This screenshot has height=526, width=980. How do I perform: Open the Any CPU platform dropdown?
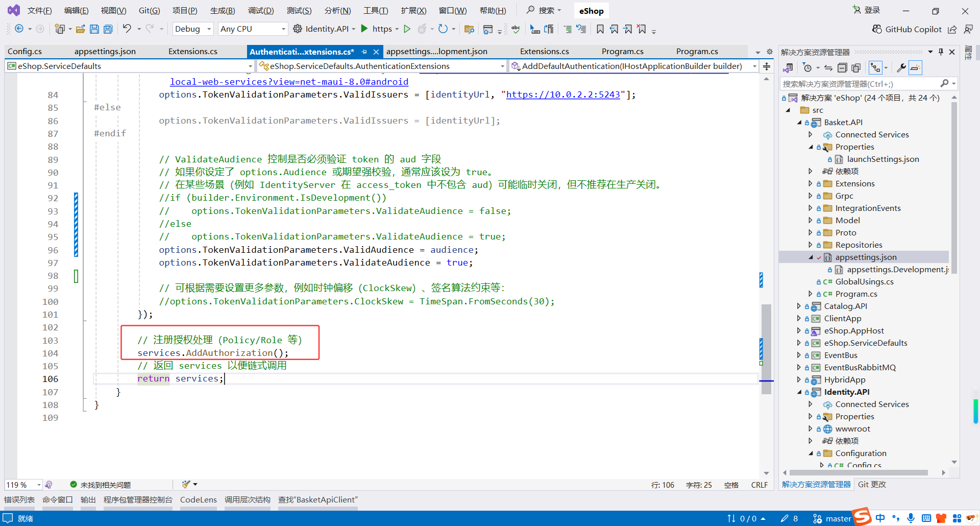pyautogui.click(x=252, y=29)
